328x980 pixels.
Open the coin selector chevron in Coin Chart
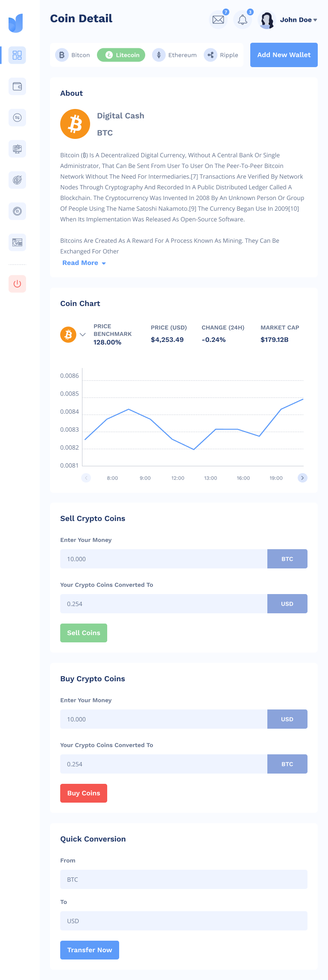coord(83,335)
